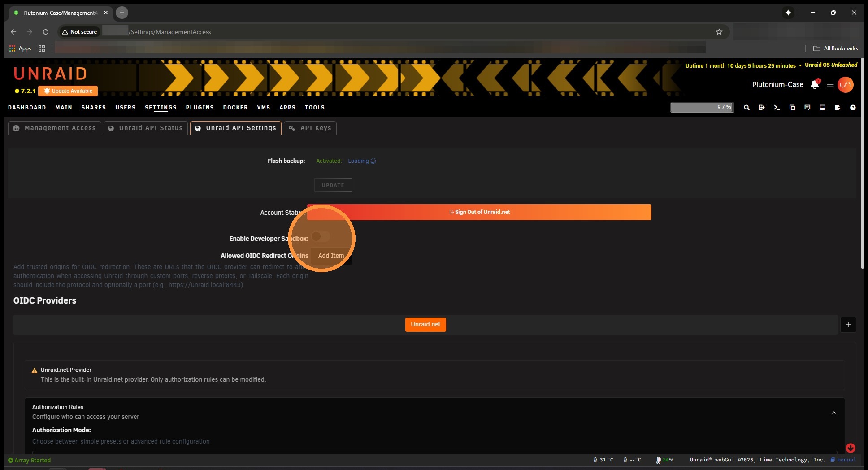Click the tab groups grid icon
This screenshot has width=868, height=470.
[x=42, y=48]
